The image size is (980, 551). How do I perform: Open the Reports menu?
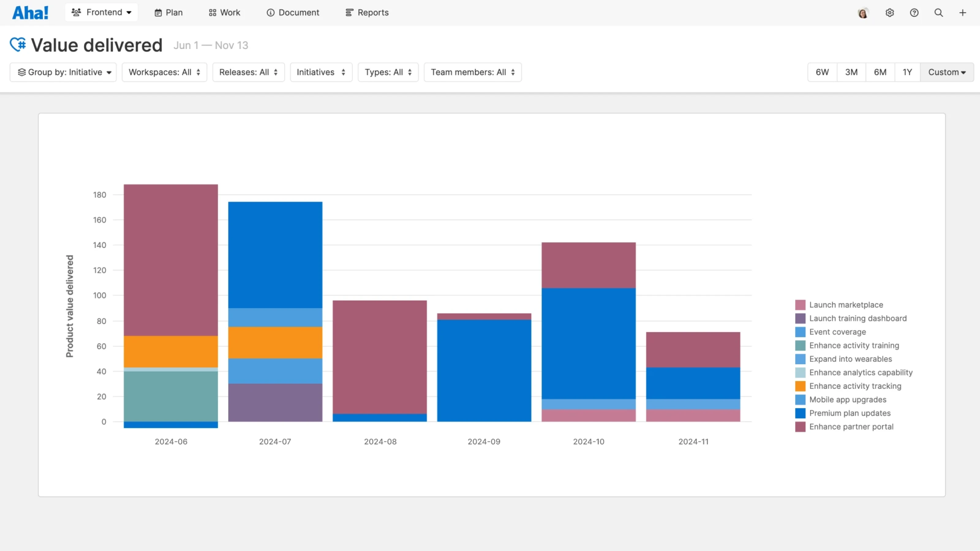pos(367,13)
